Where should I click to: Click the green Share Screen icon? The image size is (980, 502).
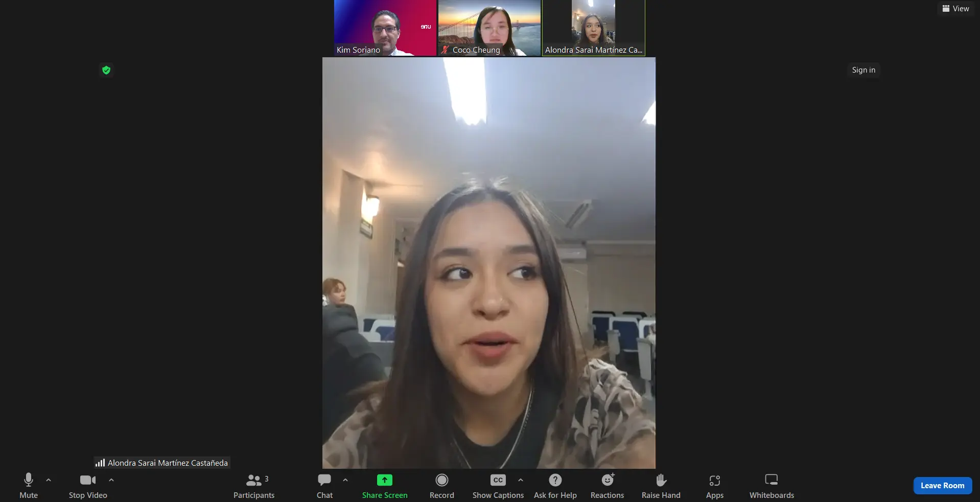point(384,480)
